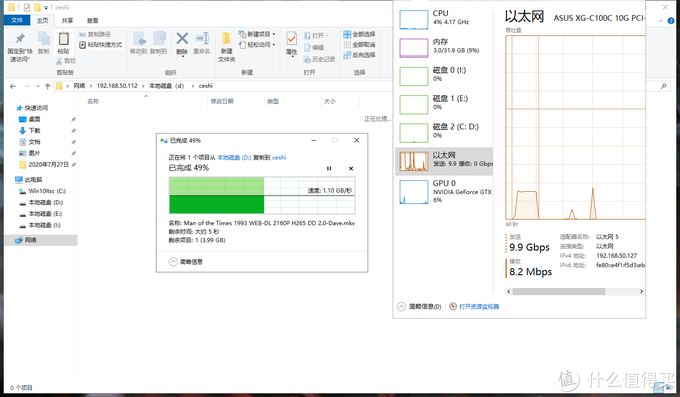680x397 pixels.
Task: Open the New item (新建项目) dropdown
Action: click(x=257, y=34)
